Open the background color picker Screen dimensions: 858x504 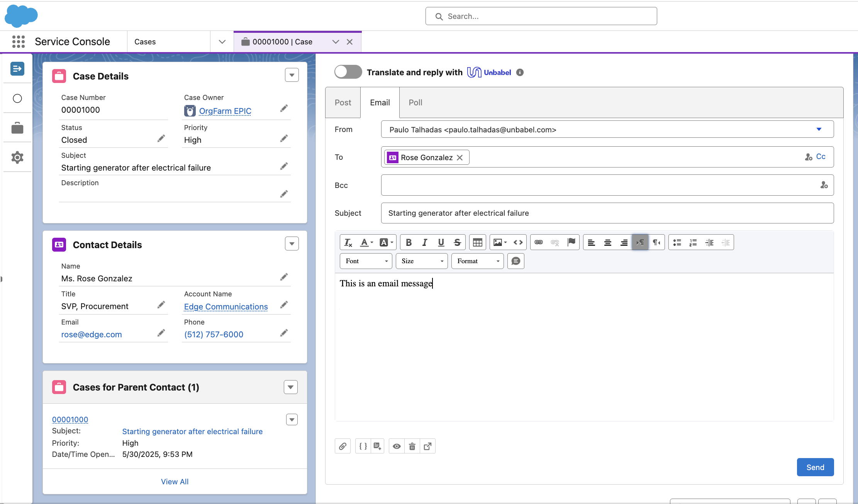pos(386,242)
